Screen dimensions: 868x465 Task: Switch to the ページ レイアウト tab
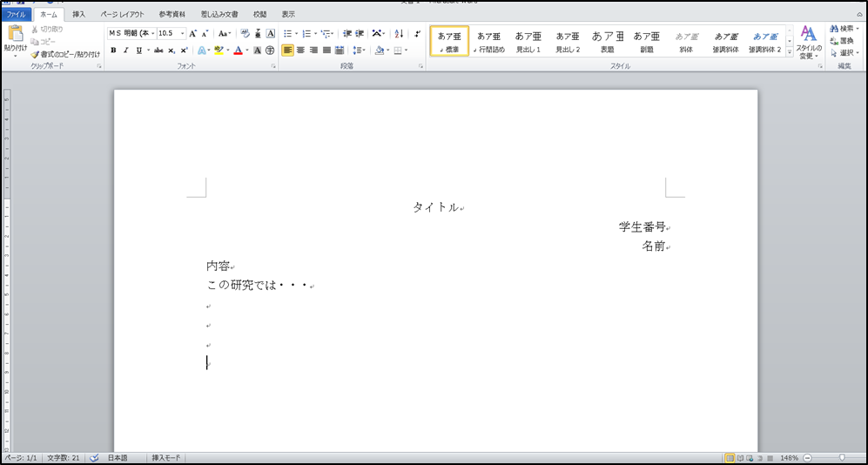123,15
